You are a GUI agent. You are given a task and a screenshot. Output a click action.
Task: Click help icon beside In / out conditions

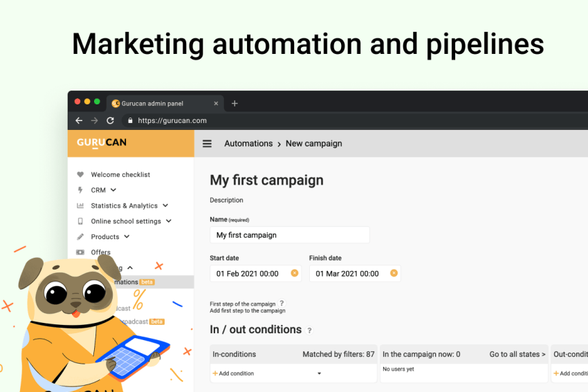(x=309, y=330)
